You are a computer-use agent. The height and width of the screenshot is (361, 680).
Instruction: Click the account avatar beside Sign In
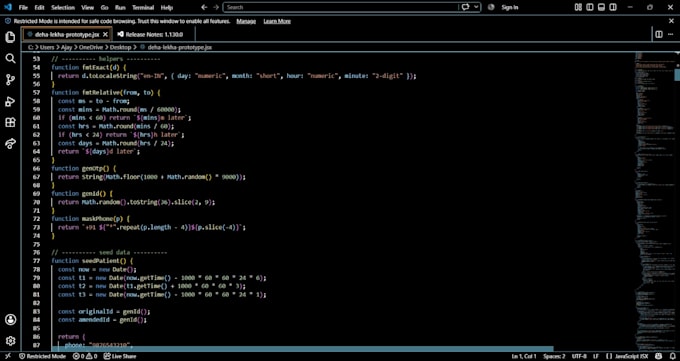491,7
